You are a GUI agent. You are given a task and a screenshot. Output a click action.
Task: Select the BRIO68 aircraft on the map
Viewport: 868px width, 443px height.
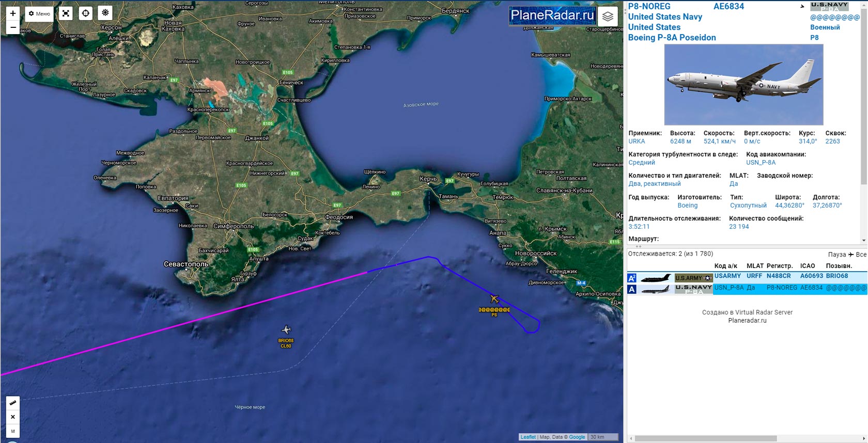286,329
